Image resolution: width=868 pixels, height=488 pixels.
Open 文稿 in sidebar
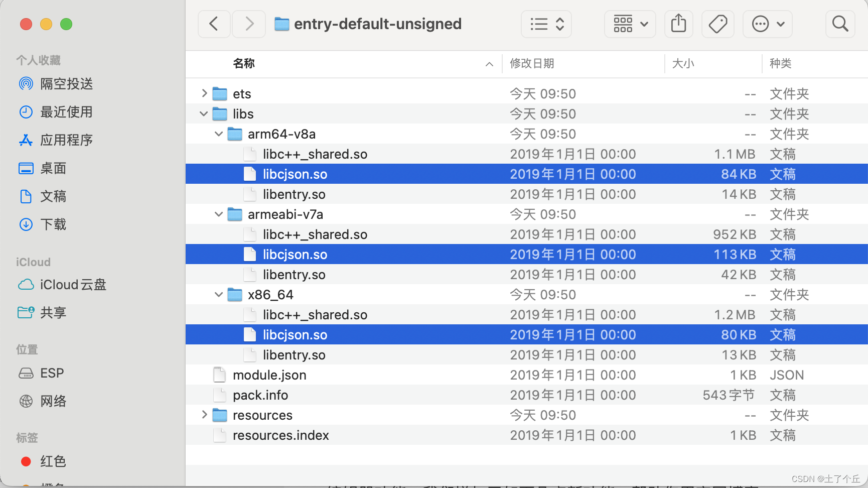43,196
